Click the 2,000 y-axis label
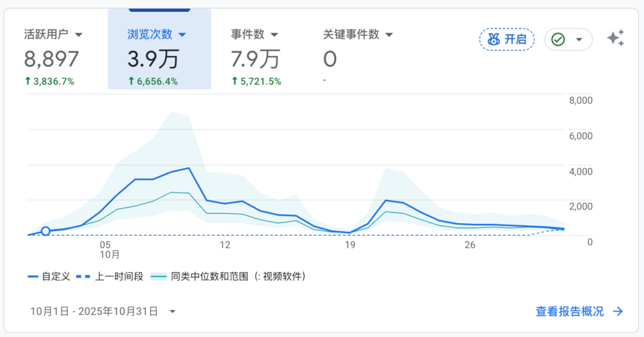The height and width of the screenshot is (337, 644). tap(580, 207)
